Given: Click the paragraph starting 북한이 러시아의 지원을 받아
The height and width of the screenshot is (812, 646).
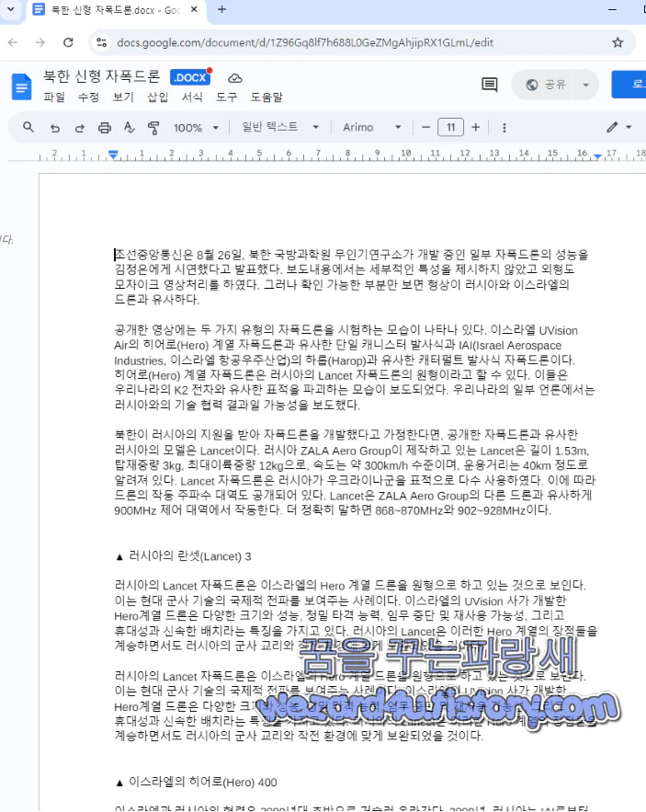Looking at the screenshot, I should pos(355,473).
